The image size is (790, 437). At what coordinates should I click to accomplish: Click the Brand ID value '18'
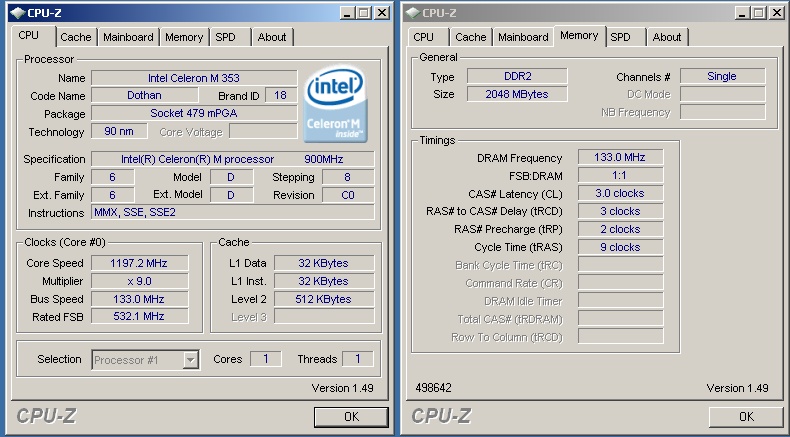coord(281,95)
